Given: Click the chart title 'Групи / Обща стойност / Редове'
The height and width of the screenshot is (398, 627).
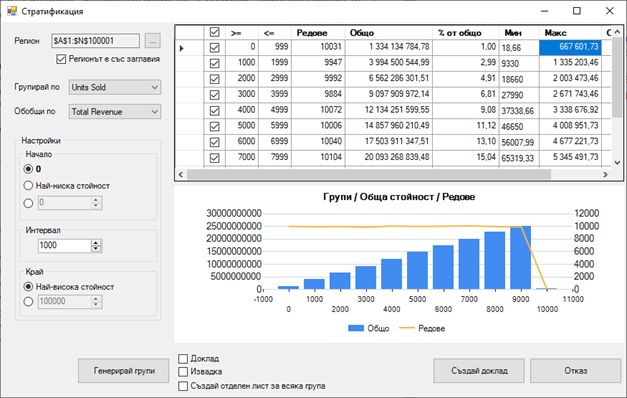Looking at the screenshot, I should pyautogui.click(x=399, y=197).
